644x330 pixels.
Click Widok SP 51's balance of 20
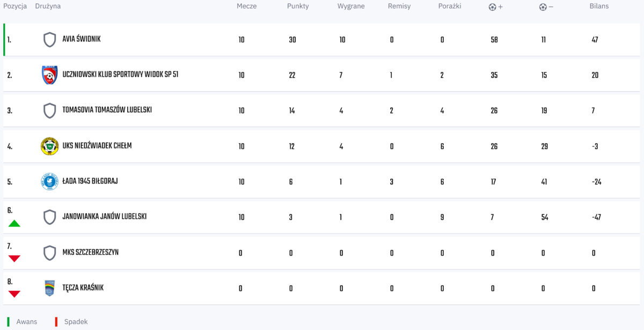(595, 75)
